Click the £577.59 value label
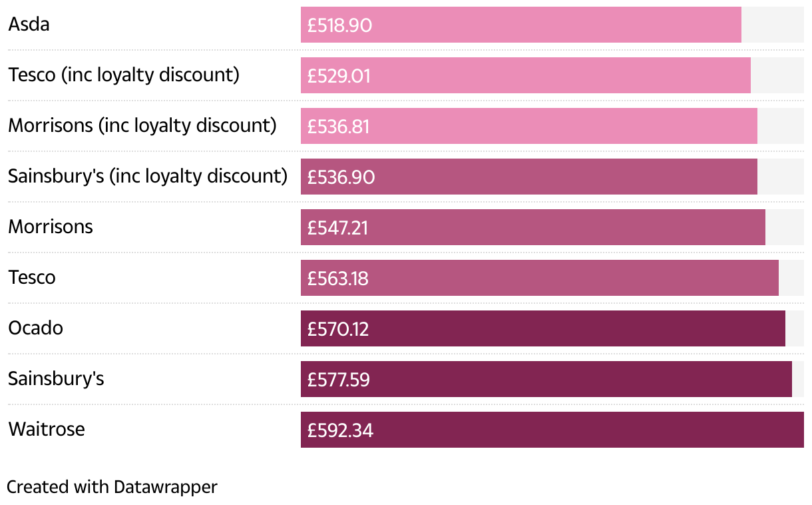The width and height of the screenshot is (812, 505). click(338, 380)
